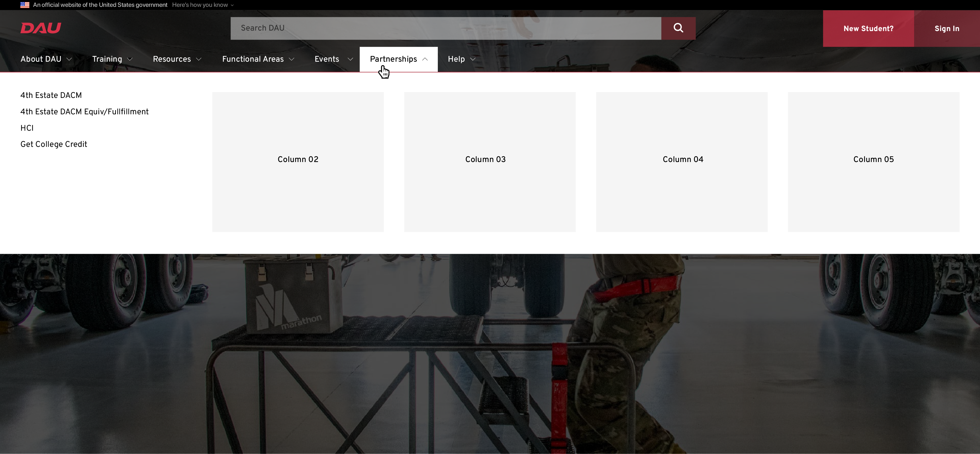Focus the Search DAU input field
Screen dimensions: 980x454
pyautogui.click(x=445, y=28)
